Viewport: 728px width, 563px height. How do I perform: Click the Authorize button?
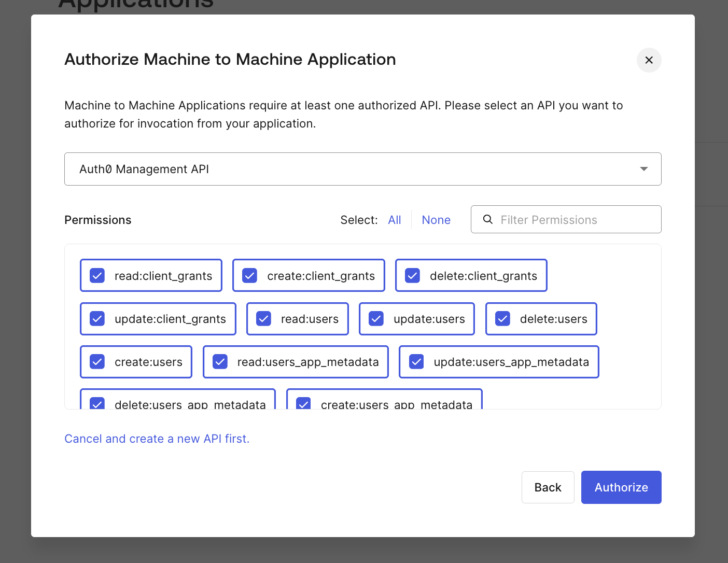(x=621, y=487)
